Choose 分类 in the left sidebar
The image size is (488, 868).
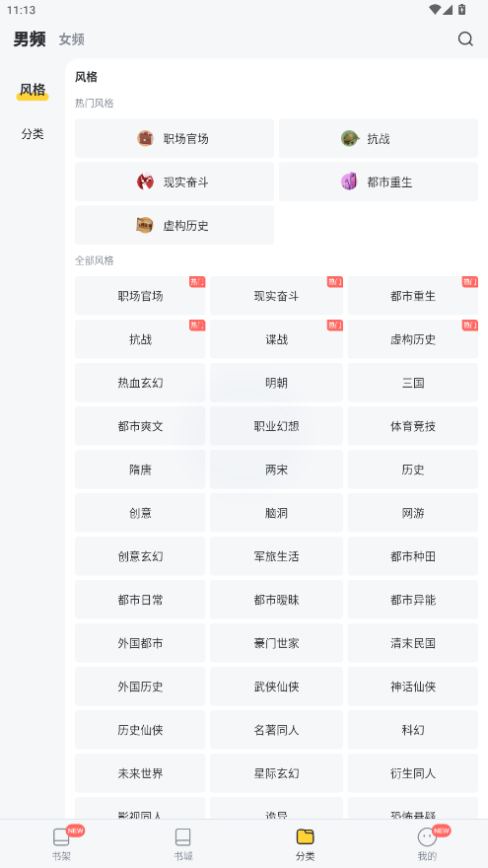click(x=33, y=134)
